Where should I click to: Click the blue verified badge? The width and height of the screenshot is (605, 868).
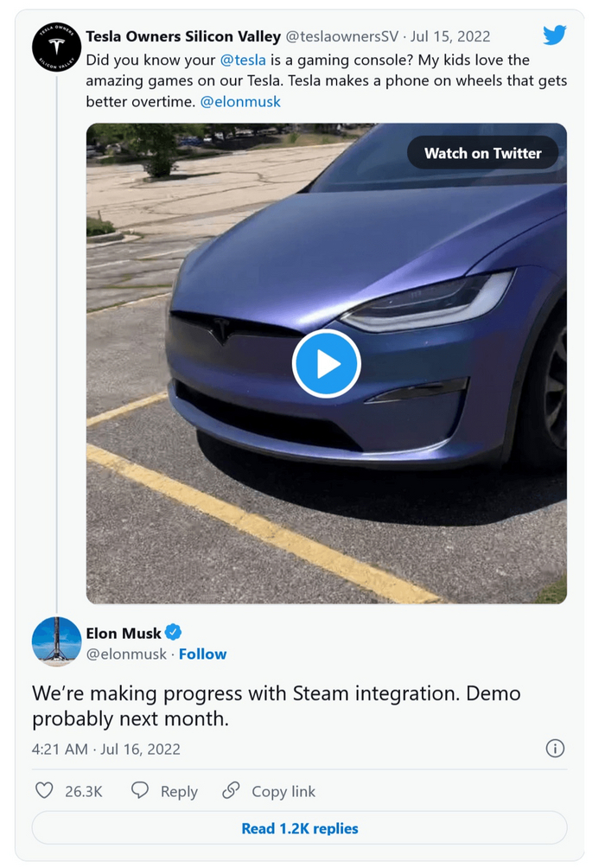tap(174, 632)
